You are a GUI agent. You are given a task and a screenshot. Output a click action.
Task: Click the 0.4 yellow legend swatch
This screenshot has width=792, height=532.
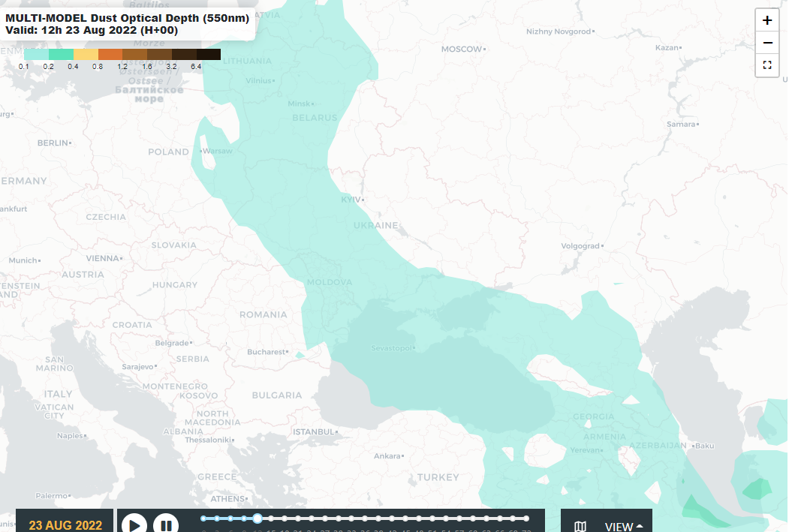pos(86,55)
